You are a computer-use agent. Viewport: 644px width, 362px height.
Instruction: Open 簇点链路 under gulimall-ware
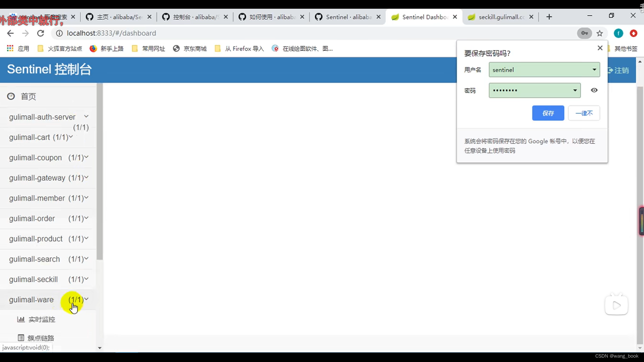[x=36, y=338]
